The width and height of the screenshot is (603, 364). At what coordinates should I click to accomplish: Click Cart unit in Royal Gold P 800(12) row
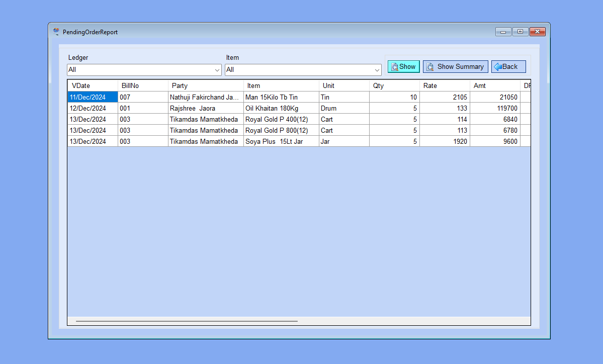[x=344, y=130]
